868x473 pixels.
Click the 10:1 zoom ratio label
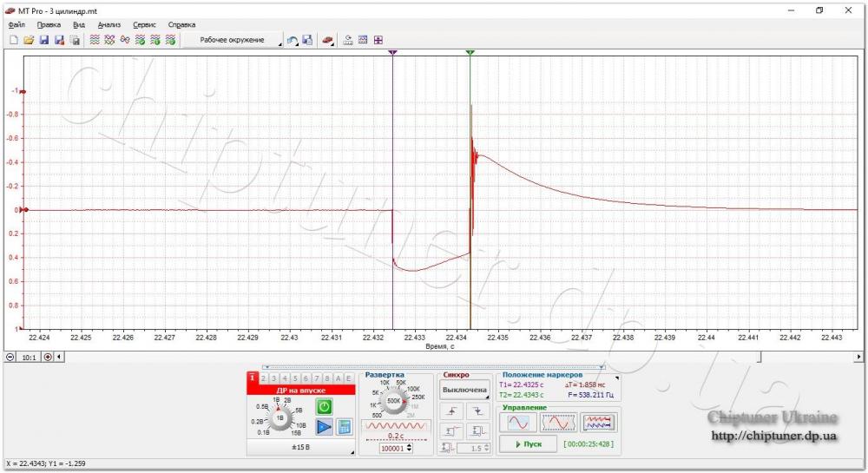click(29, 358)
